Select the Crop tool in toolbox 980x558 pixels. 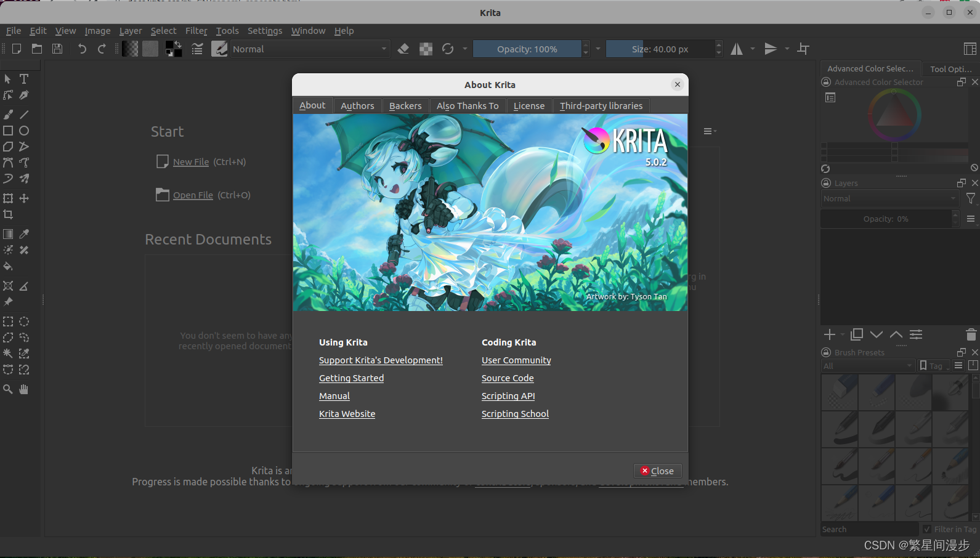click(8, 214)
